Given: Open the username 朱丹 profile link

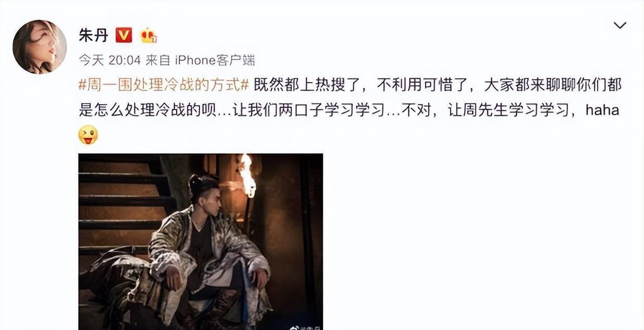Looking at the screenshot, I should coord(93,35).
